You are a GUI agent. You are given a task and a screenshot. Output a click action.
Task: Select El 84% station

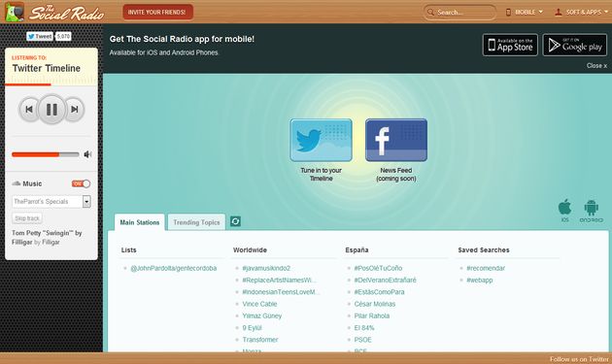364,328
